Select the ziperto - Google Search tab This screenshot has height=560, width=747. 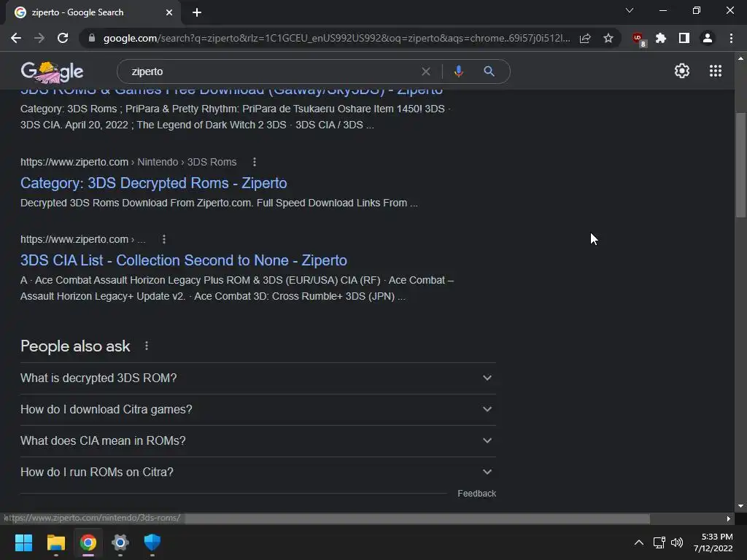point(93,13)
